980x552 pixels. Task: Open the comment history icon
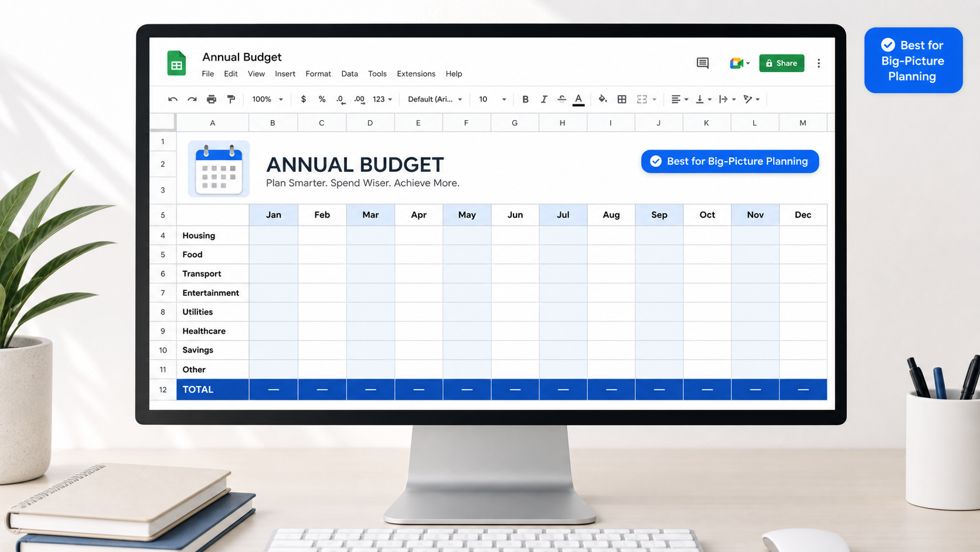click(x=702, y=63)
